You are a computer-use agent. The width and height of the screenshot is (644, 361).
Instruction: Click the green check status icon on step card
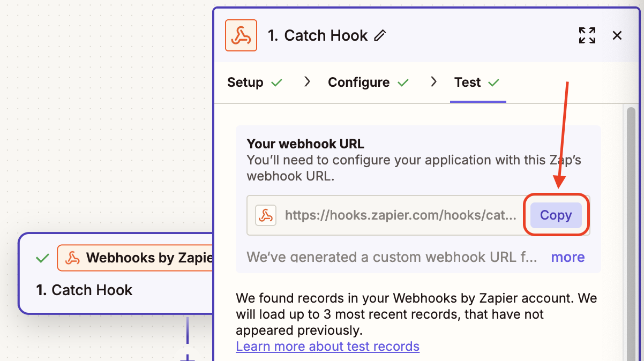point(42,258)
